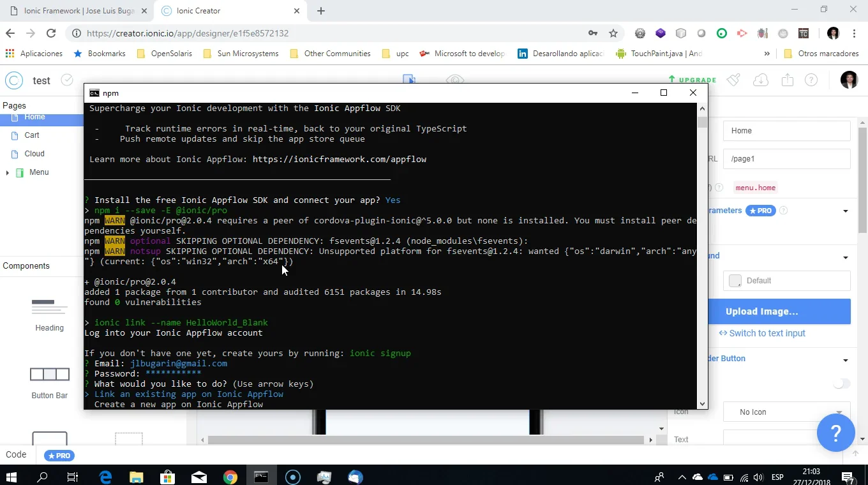Click the eye preview icon behind terminal

coord(454,79)
